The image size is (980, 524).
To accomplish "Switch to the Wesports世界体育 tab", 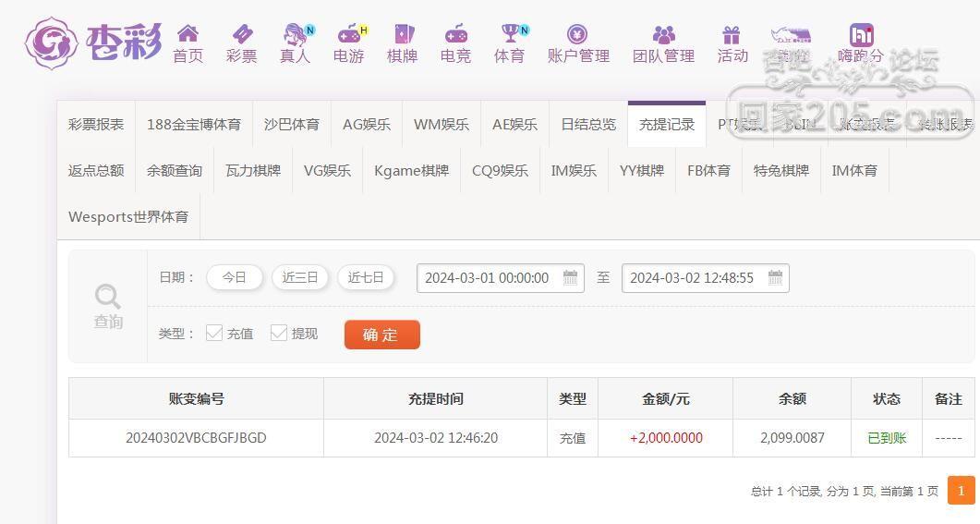I will (x=128, y=217).
